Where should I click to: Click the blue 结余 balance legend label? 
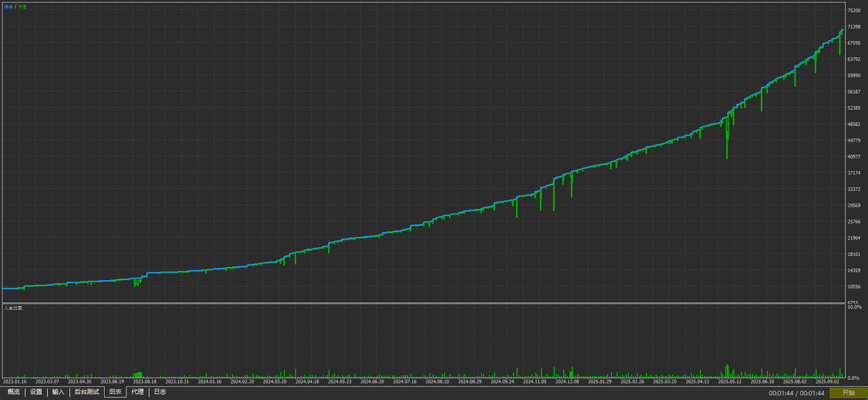pyautogui.click(x=9, y=7)
